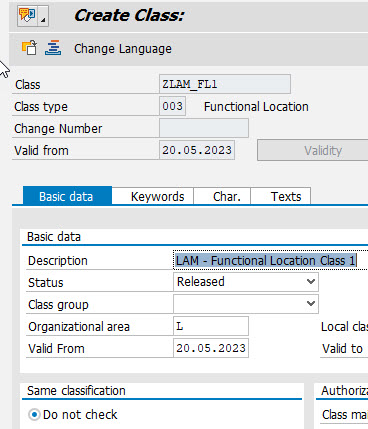This screenshot has width=368, height=429.
Task: Click the Organizational area field
Action: click(211, 326)
